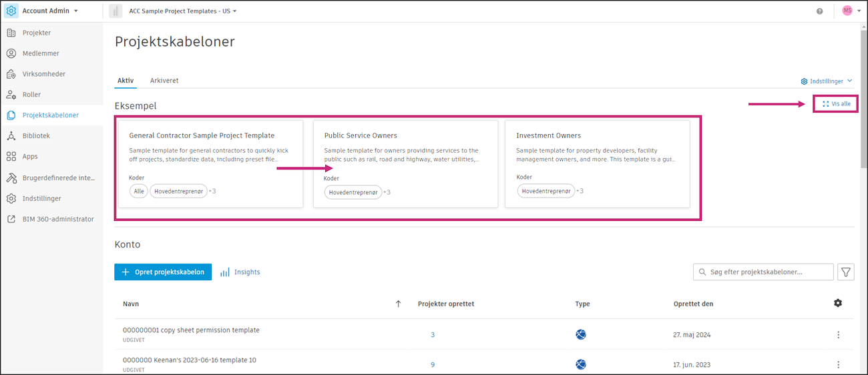Open the Insights chart icon
This screenshot has width=868, height=375.
[x=226, y=272]
